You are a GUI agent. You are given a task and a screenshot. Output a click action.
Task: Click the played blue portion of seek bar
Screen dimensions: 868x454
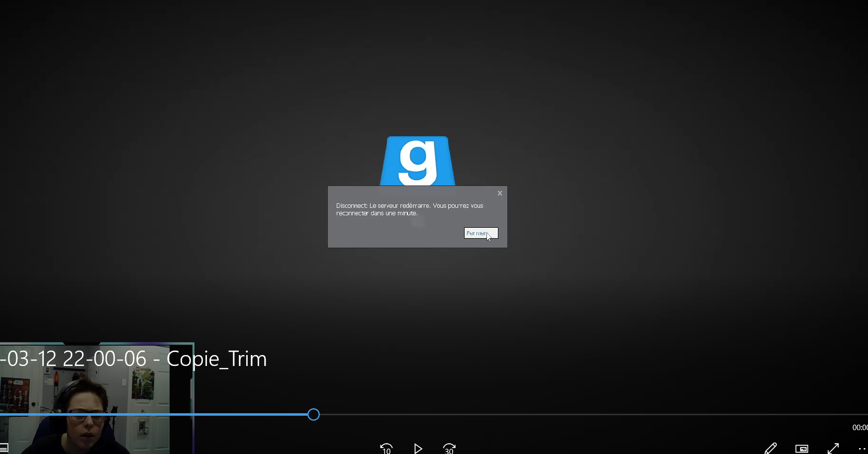153,414
